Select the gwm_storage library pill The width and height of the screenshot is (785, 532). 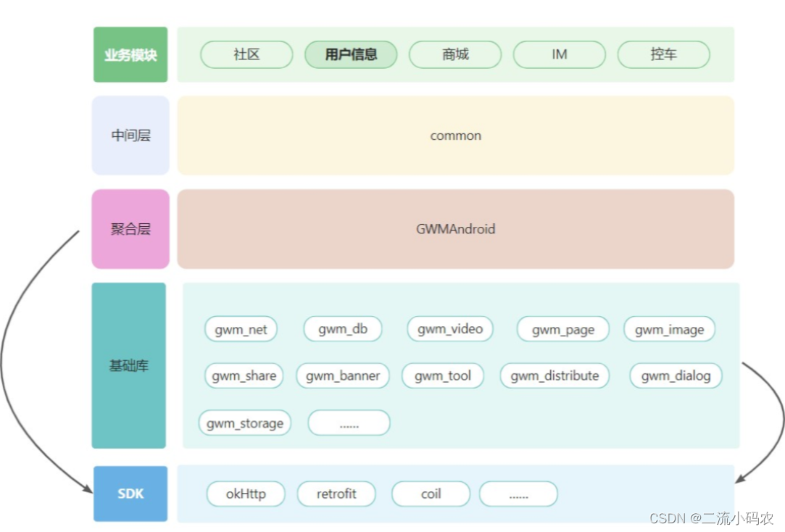point(245,423)
